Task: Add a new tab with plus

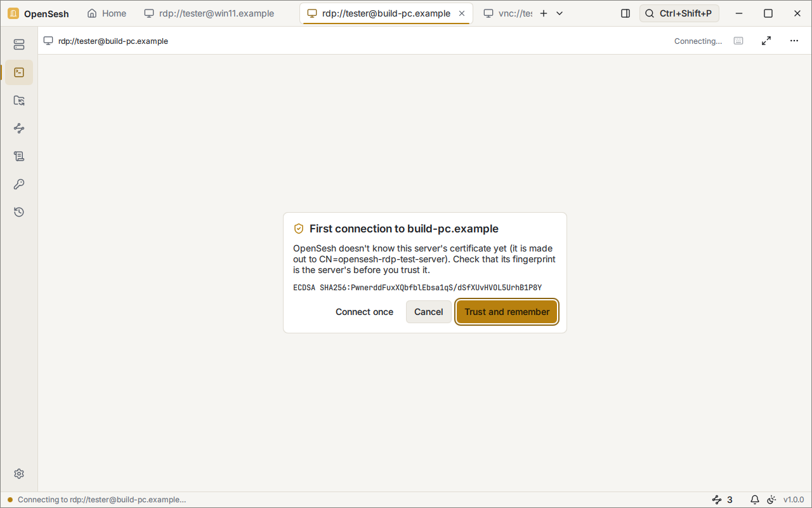Action: coord(543,13)
